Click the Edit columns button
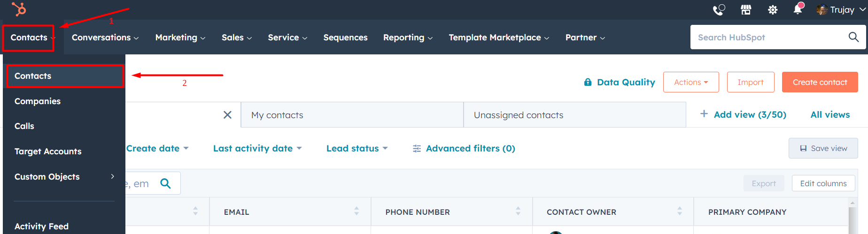868x234 pixels. [x=823, y=183]
